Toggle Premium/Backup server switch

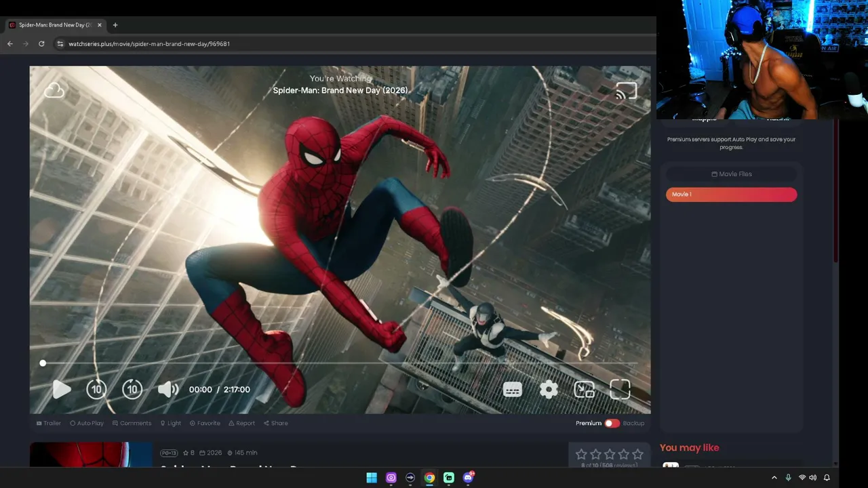pyautogui.click(x=612, y=423)
